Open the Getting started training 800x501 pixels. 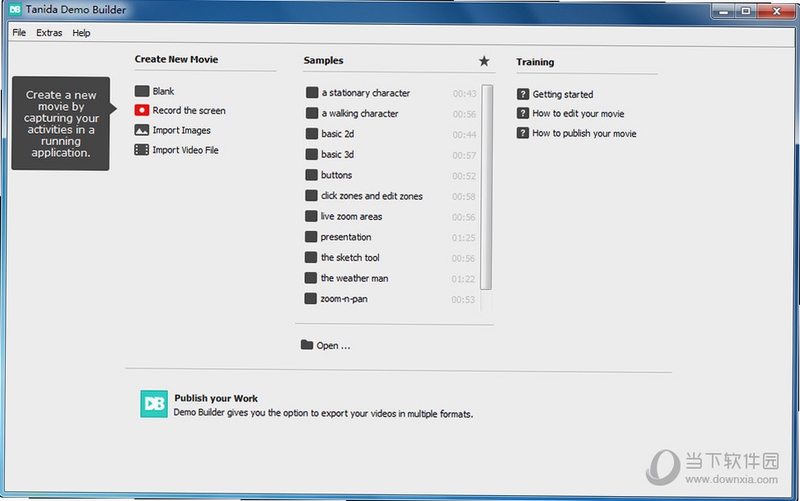click(563, 94)
